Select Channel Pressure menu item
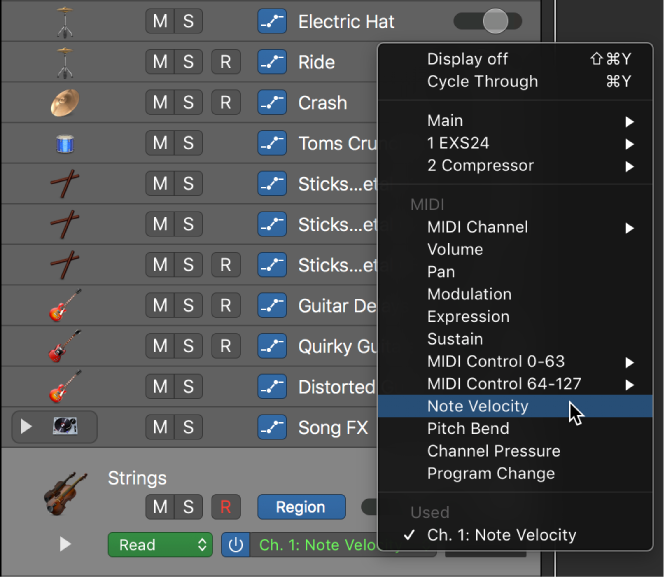Viewport: 664px width, 578px height. pyautogui.click(x=515, y=451)
